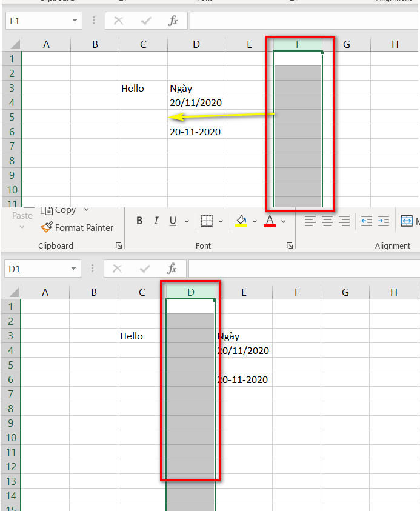Click Ngày cell in top sheet
The width and height of the screenshot is (420, 511).
coord(196,88)
